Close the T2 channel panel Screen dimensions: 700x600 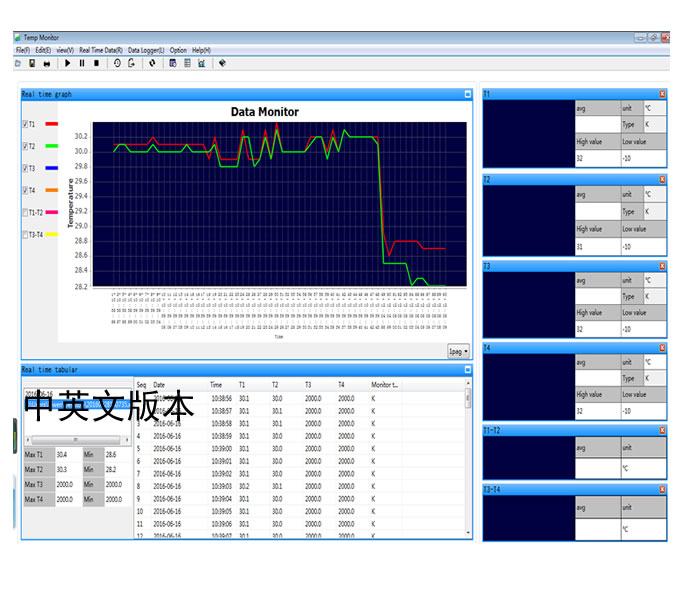662,179
